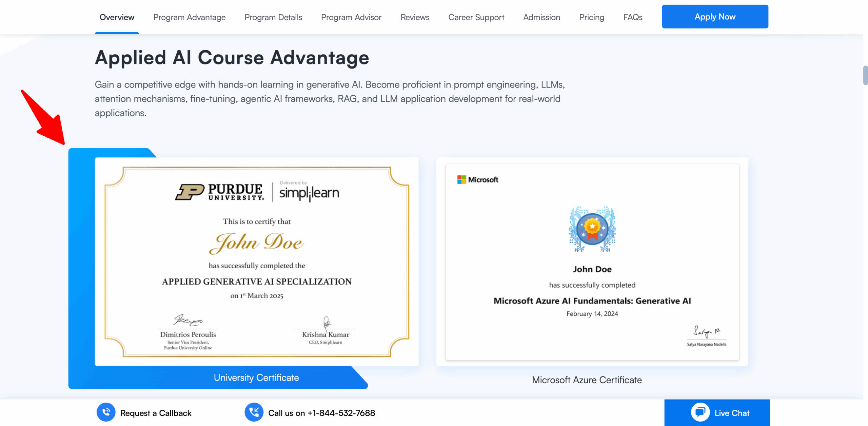Go to the Program Details tab
The height and width of the screenshot is (426, 868).
(273, 17)
